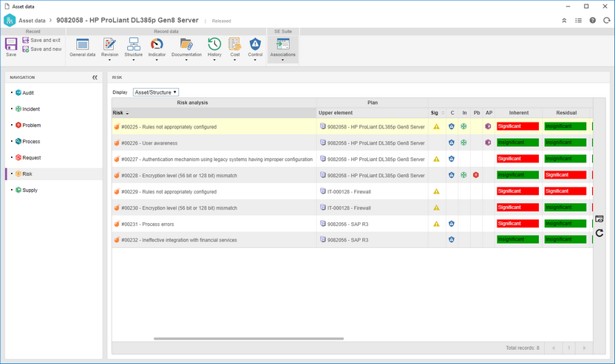
Task: Select Request in navigation
Action: point(28,157)
